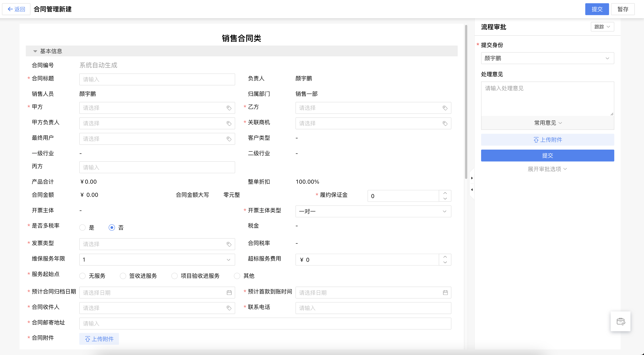Collapse the 基本信息 section

(35, 51)
